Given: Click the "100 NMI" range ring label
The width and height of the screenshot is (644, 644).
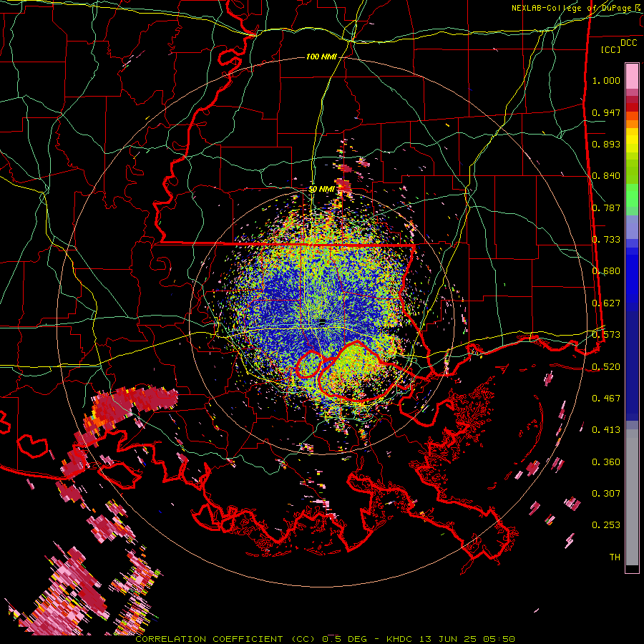Looking at the screenshot, I should 321,57.
